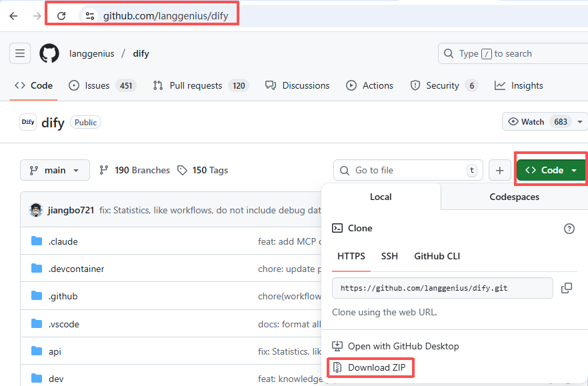Open the dev folder
The image size is (588, 386).
coord(56,379)
